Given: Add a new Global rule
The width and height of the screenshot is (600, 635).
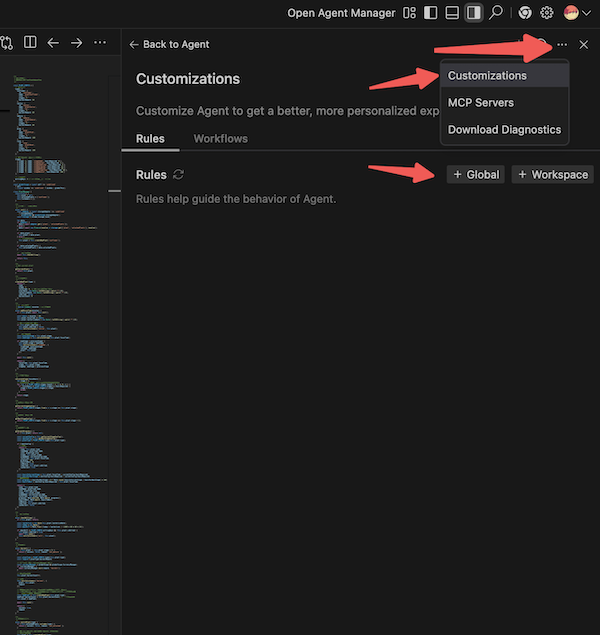Looking at the screenshot, I should (476, 175).
